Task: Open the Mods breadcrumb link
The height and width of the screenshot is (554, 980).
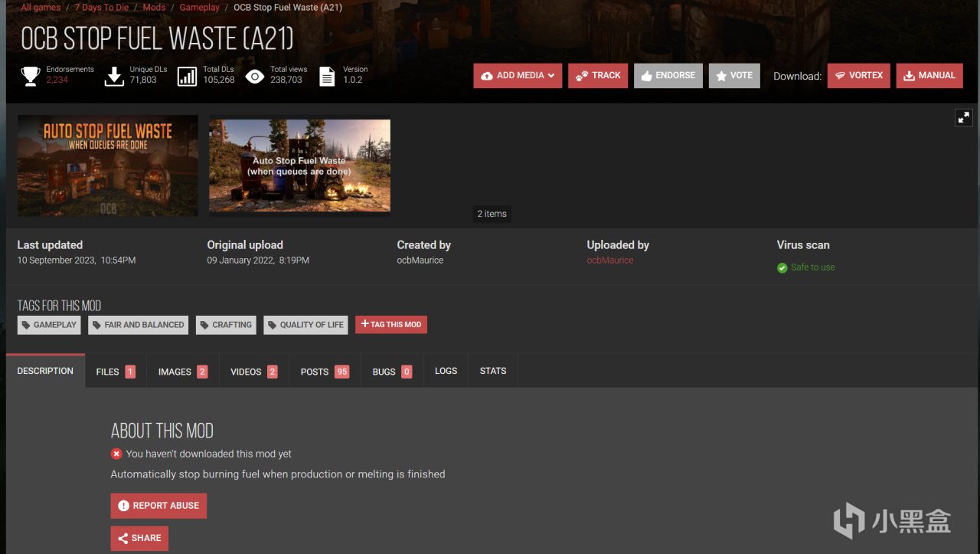Action: tap(154, 8)
